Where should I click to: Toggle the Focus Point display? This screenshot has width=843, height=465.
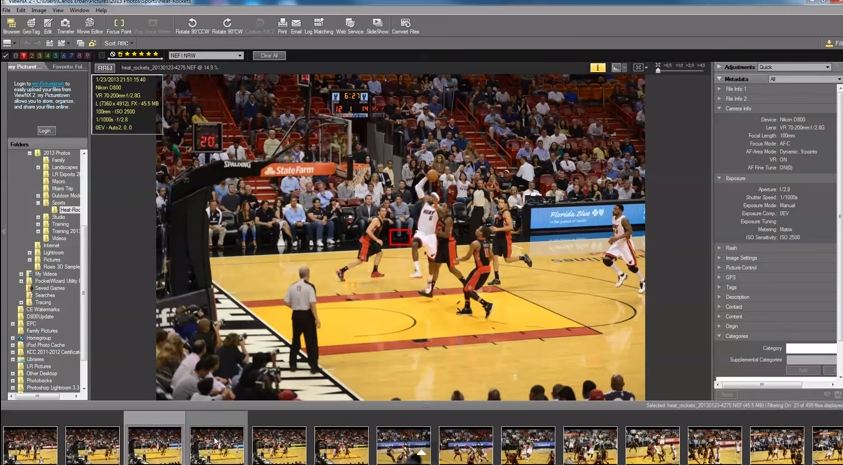(x=119, y=25)
